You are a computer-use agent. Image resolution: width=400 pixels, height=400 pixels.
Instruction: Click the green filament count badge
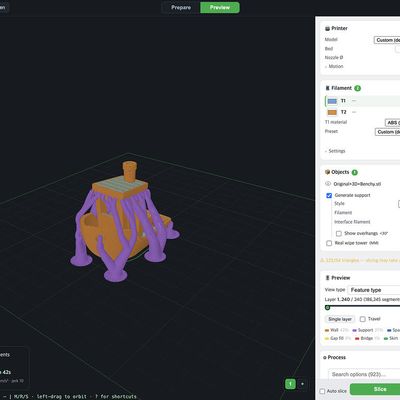point(357,88)
